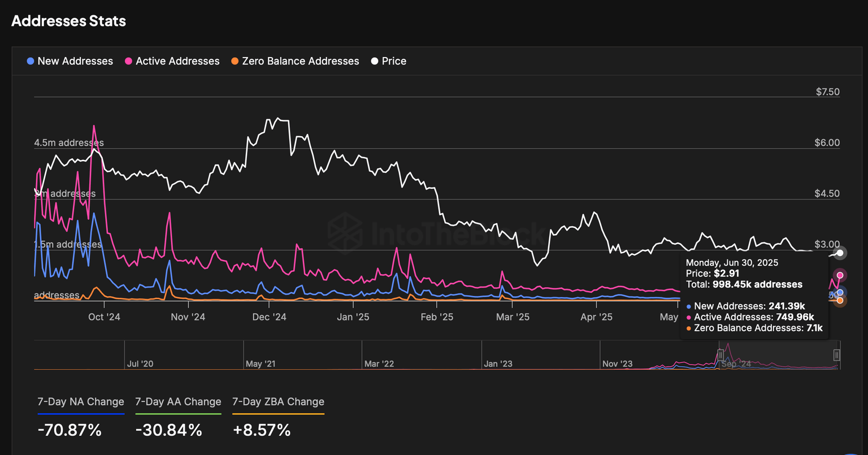Click the white Price data point marker
The width and height of the screenshot is (868, 455).
click(840, 253)
